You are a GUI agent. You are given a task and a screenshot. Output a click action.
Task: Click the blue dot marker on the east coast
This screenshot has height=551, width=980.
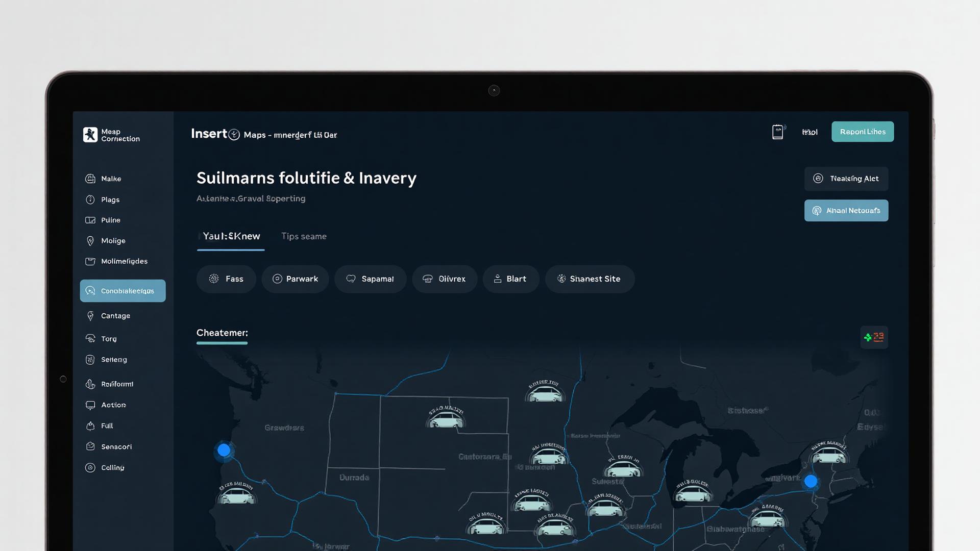pyautogui.click(x=811, y=481)
